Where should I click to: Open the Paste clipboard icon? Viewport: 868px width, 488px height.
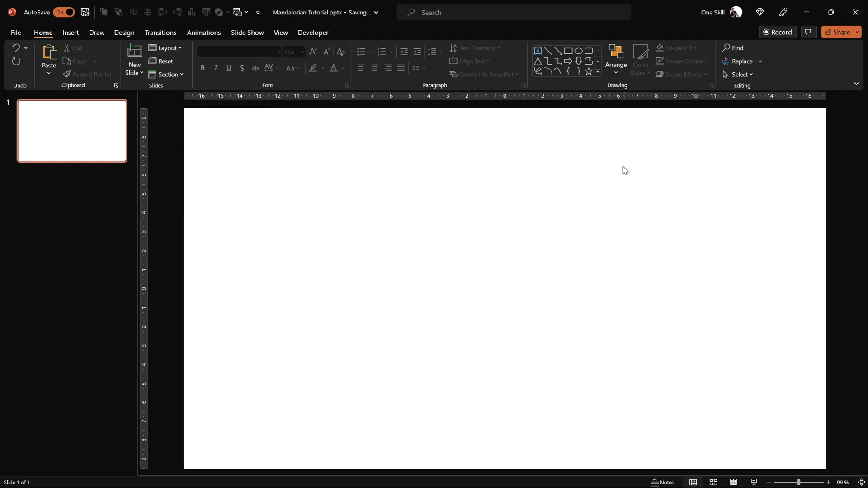click(49, 52)
